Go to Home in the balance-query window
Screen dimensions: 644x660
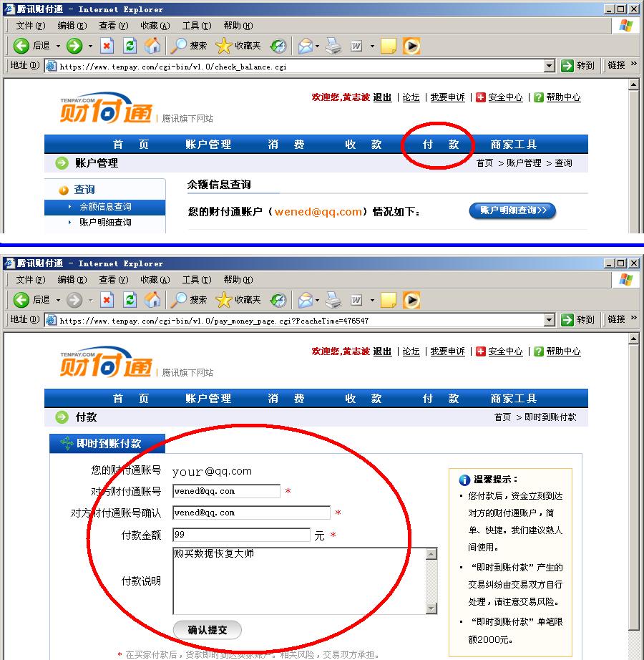(x=152, y=46)
